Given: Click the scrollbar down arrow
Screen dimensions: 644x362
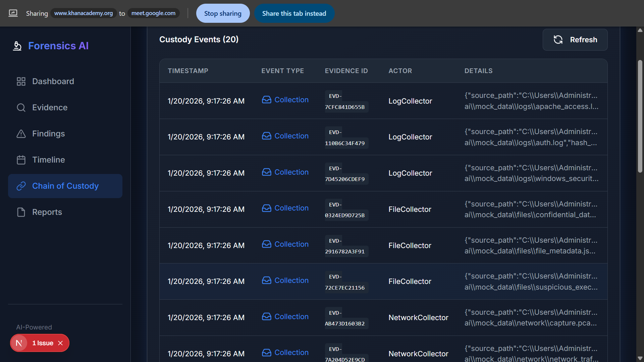Looking at the screenshot, I should (640, 358).
